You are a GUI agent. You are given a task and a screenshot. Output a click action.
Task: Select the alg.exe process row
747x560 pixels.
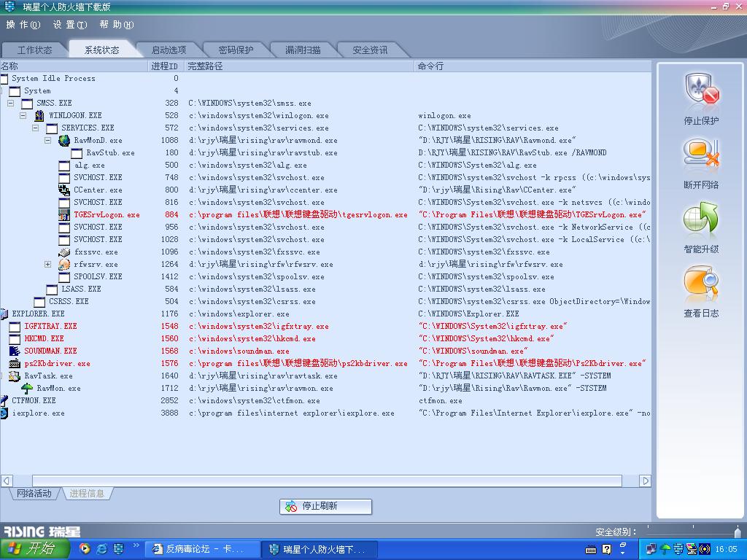point(326,166)
